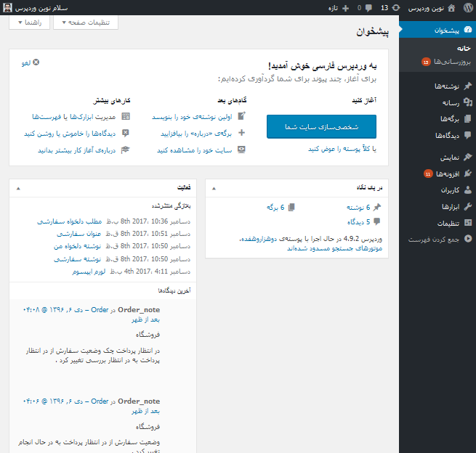Screen dimensions: 476x453
Task: Open the افزونه‌ها menu
Action: coord(437,174)
